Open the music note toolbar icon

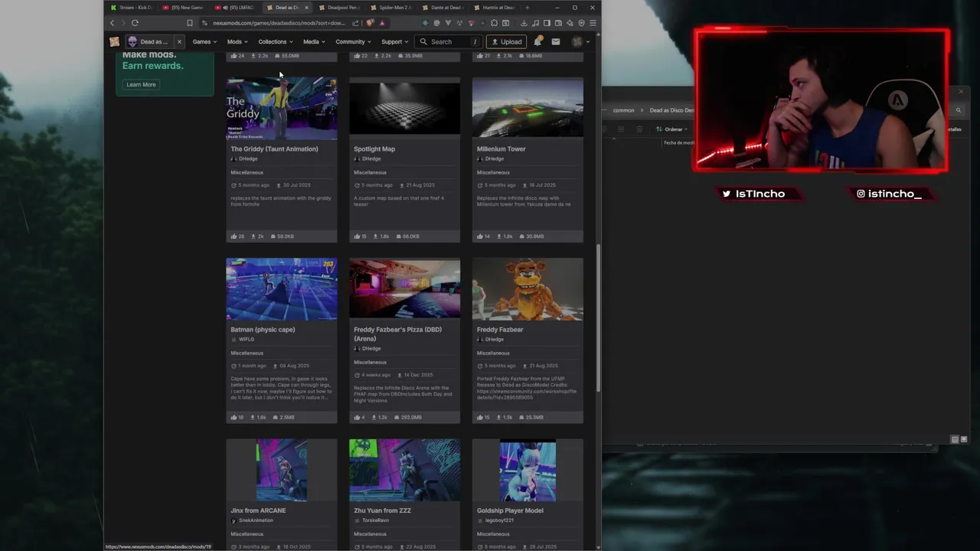(537, 23)
